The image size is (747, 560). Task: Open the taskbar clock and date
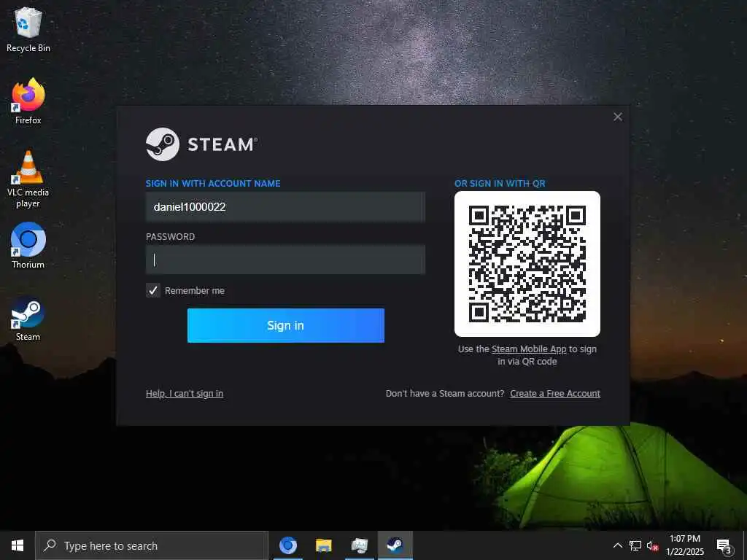(x=685, y=545)
